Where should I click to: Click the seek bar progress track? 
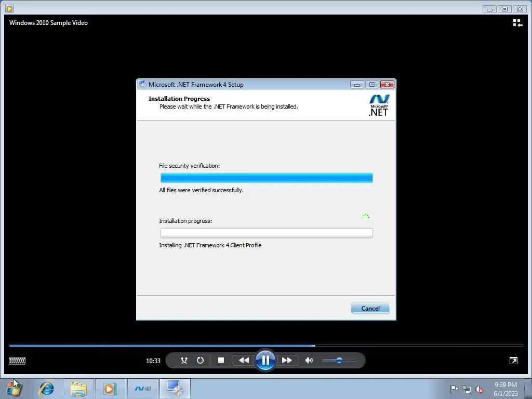point(266,345)
